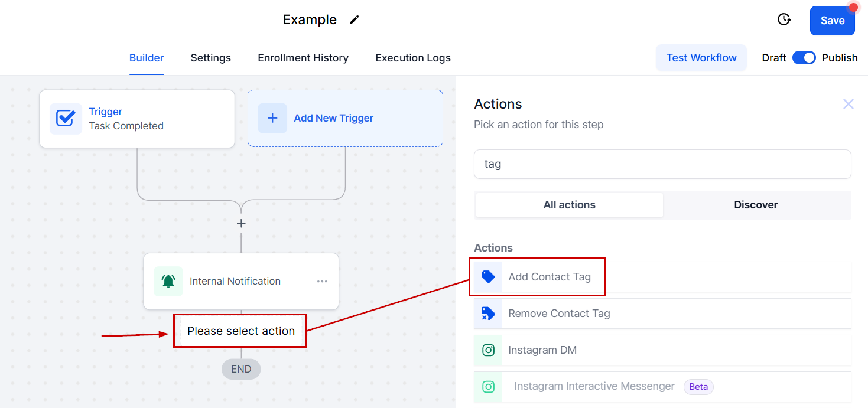Viewport: 868px width, 408px height.
Task: Open Internal Notification three-dot menu
Action: [x=322, y=282]
